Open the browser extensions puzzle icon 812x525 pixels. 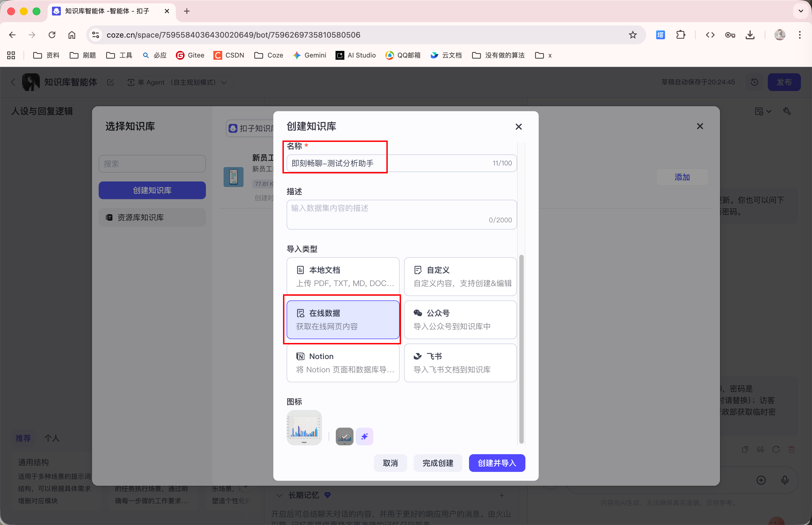click(x=680, y=35)
